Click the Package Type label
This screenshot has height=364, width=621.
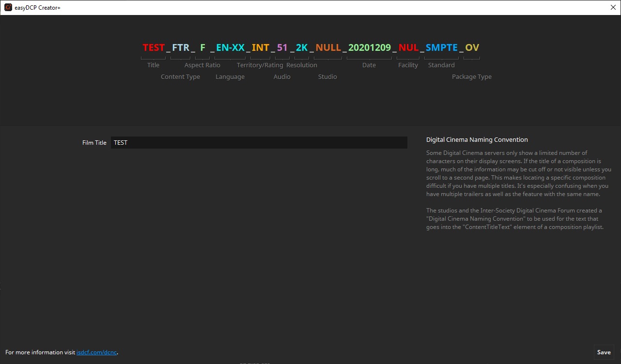pyautogui.click(x=471, y=76)
